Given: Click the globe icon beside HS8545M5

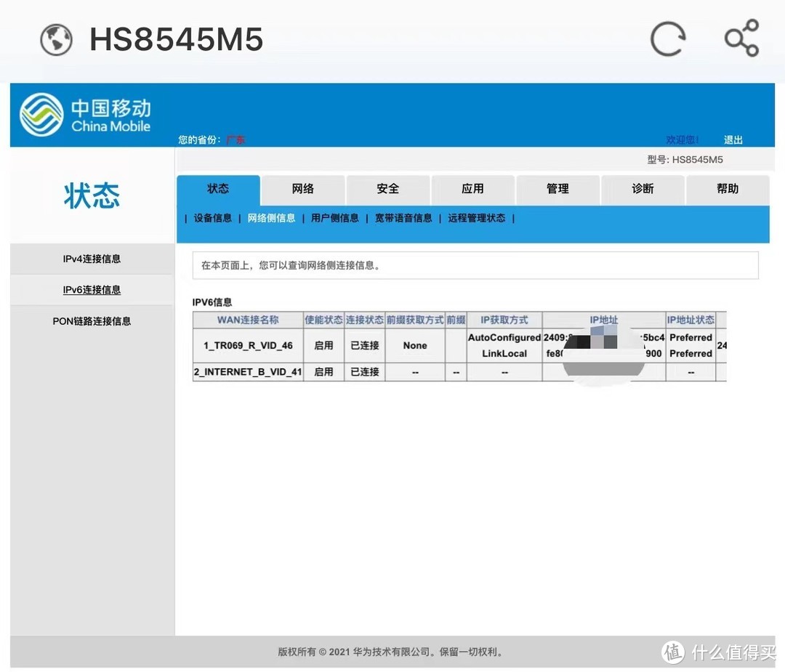Looking at the screenshot, I should pyautogui.click(x=55, y=40).
